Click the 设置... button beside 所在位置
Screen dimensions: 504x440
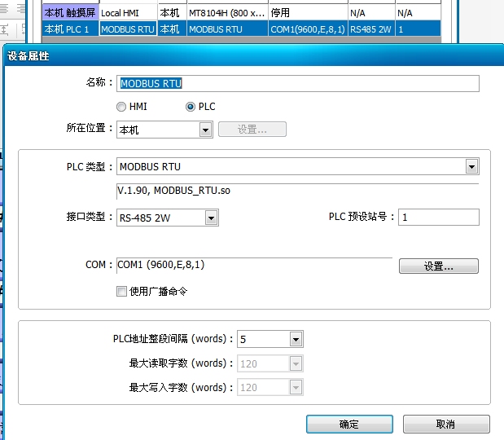pyautogui.click(x=252, y=130)
